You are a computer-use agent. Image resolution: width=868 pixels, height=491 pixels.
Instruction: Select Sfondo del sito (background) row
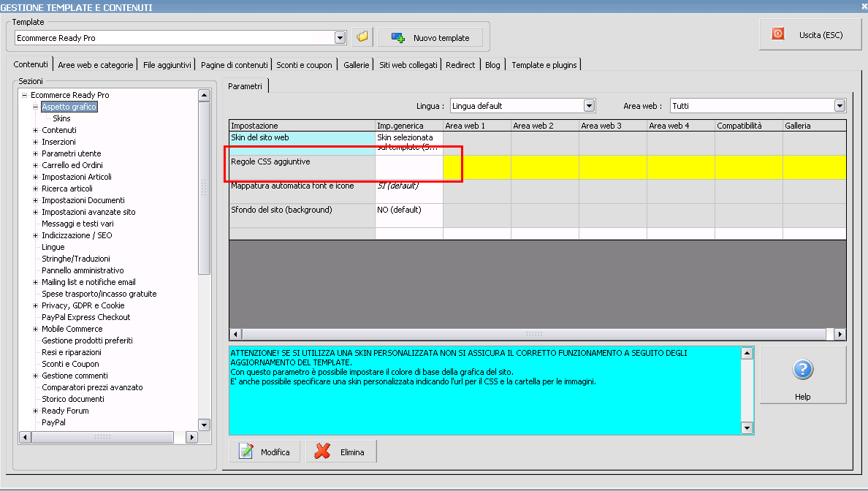point(302,216)
